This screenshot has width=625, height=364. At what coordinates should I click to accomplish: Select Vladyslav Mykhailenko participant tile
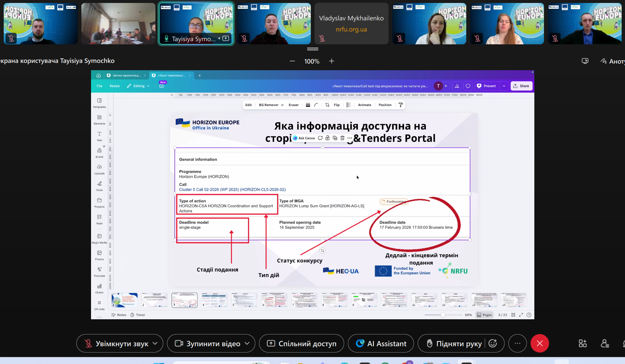pos(351,24)
